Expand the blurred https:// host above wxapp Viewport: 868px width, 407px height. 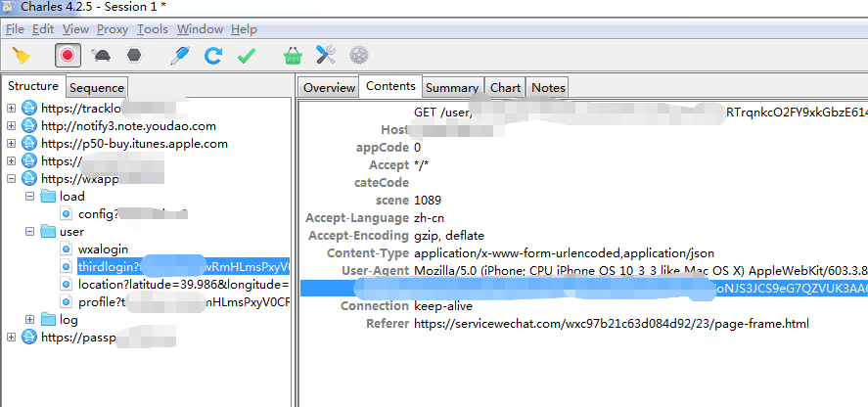11,161
